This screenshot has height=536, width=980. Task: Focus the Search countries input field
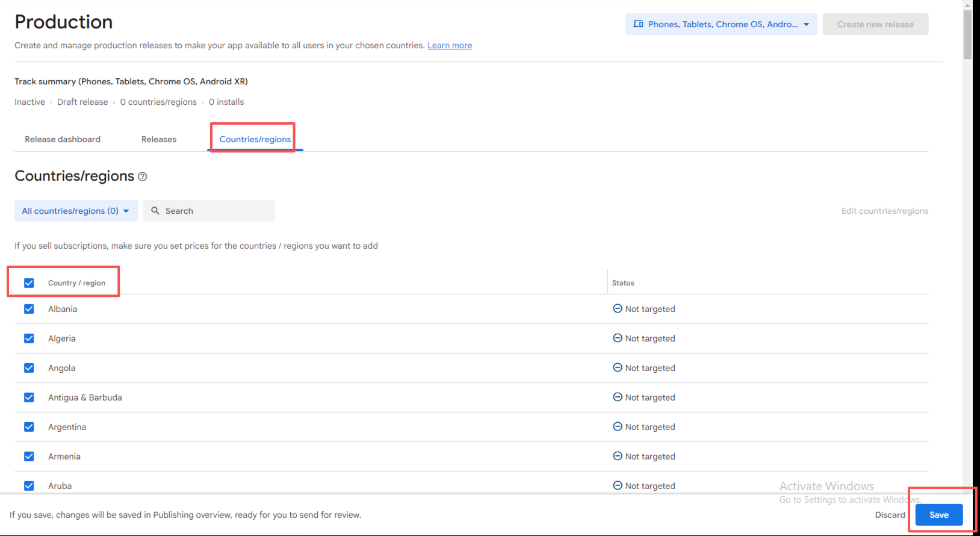[x=217, y=211]
